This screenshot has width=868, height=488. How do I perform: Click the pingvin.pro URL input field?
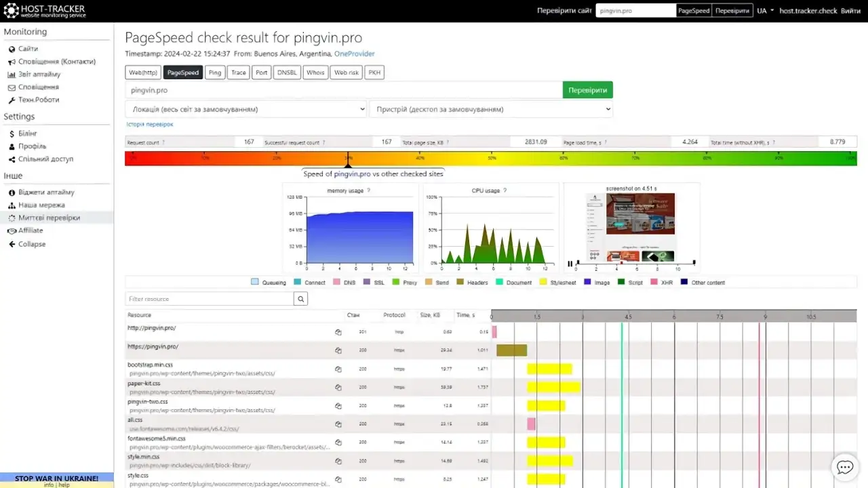[344, 90]
